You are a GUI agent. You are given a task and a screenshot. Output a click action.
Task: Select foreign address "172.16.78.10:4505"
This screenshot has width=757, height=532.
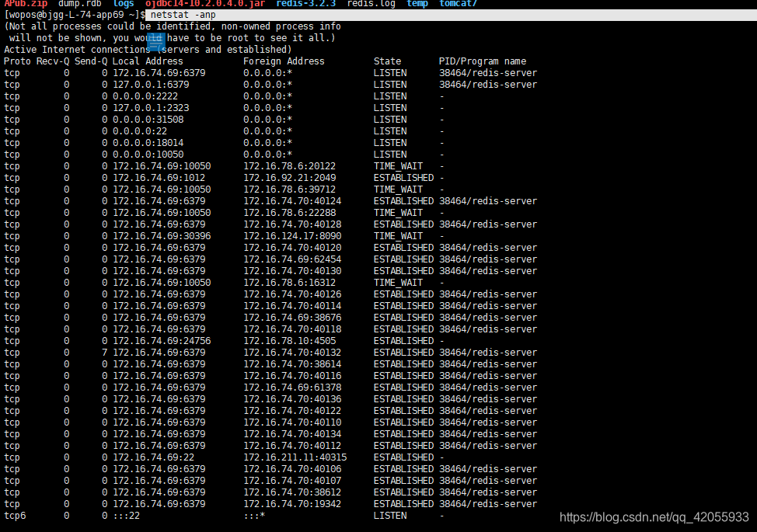[x=289, y=341]
